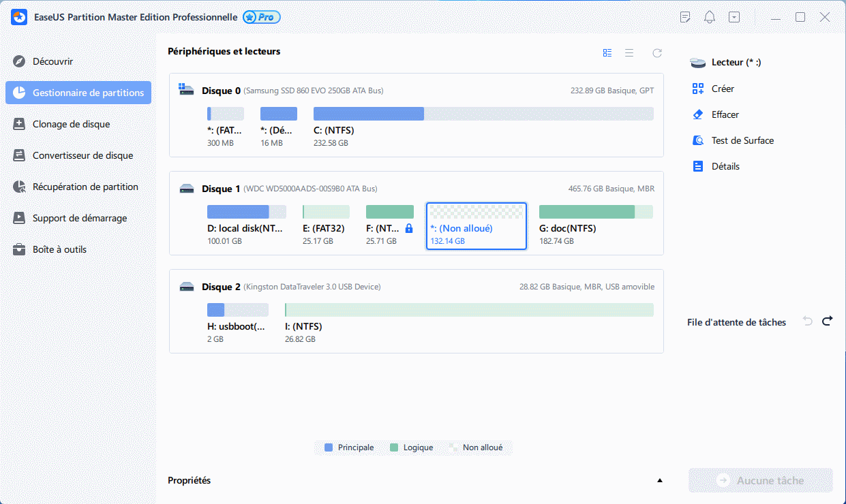Open the Effacer partition tool

(x=723, y=114)
